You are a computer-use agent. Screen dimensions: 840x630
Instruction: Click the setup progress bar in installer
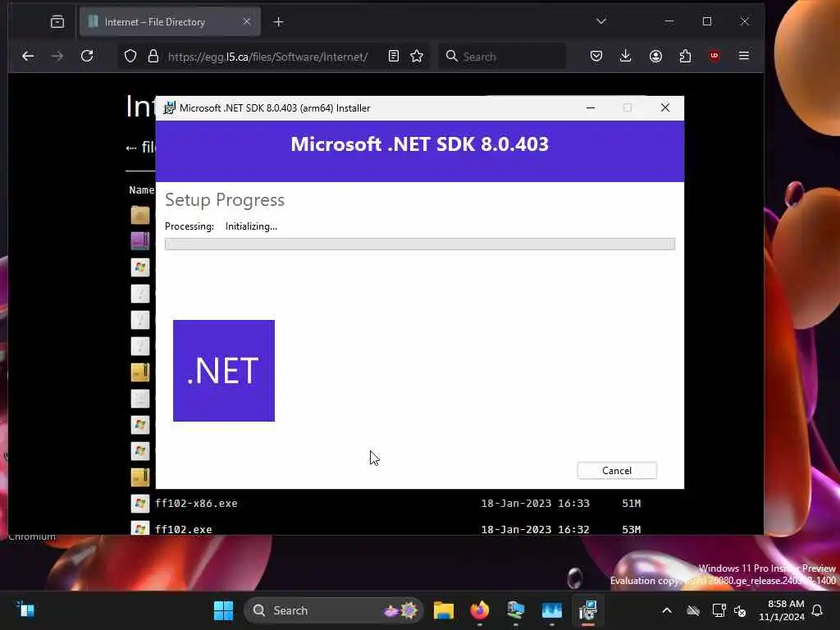419,244
